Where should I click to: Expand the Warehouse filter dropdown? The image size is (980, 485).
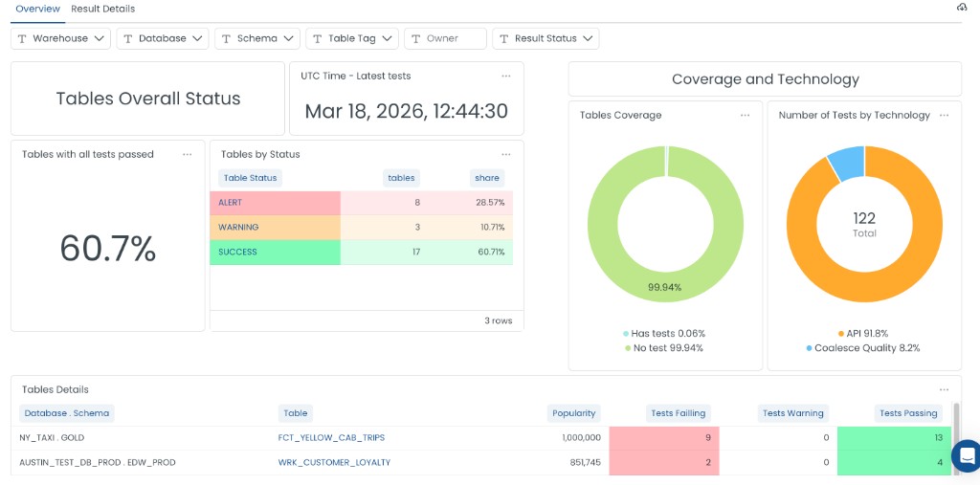point(60,38)
